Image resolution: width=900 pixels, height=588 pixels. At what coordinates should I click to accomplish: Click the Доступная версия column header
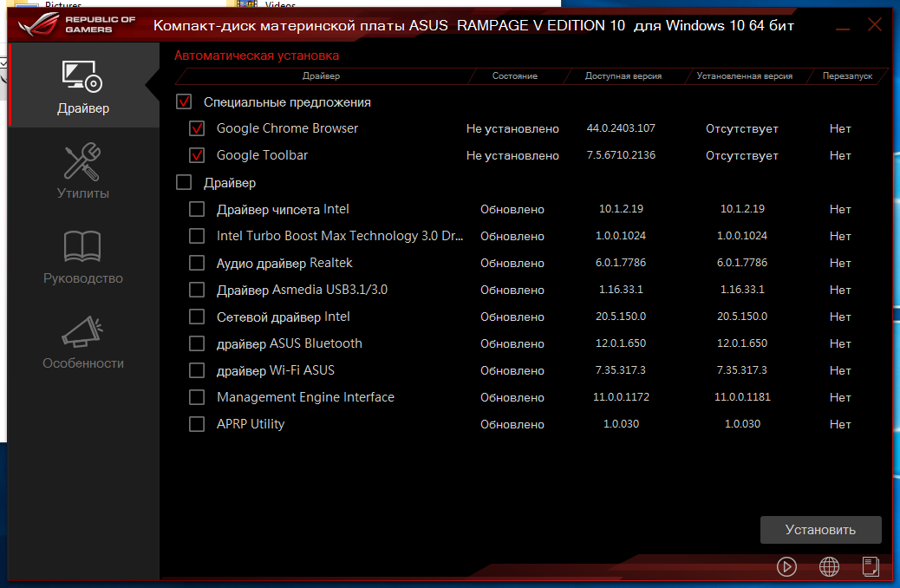pos(623,75)
